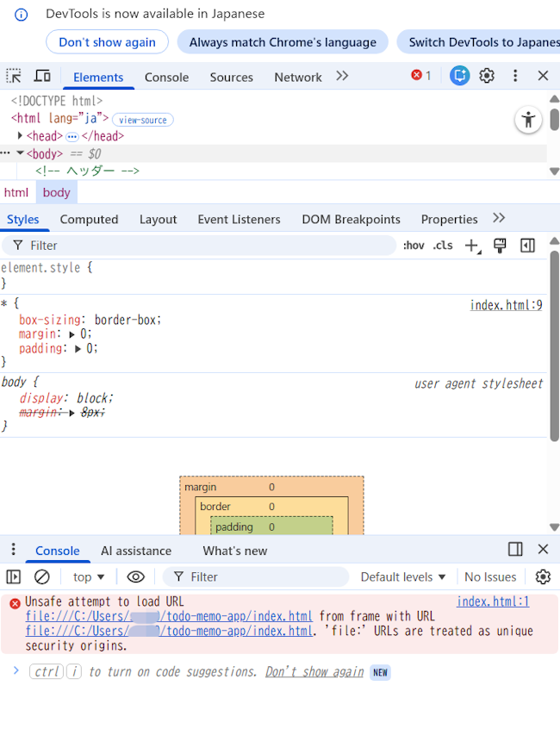Select the Computed styles tab
Screen dimensions: 560x729
point(89,219)
